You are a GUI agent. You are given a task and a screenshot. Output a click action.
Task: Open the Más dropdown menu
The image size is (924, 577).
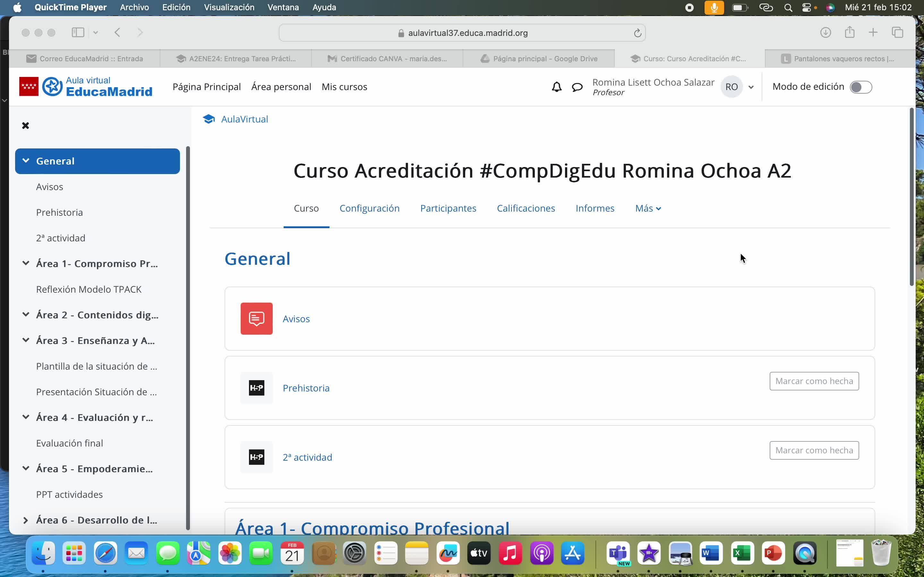pos(647,208)
